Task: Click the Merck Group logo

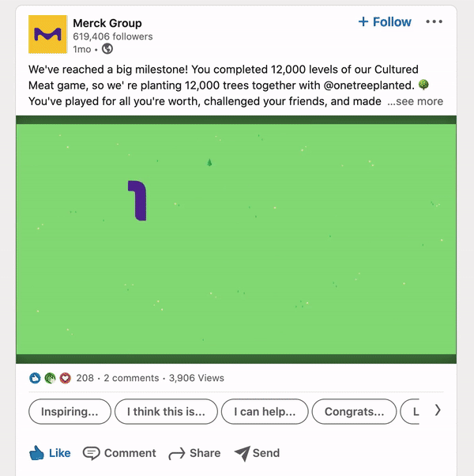Action: (47, 35)
